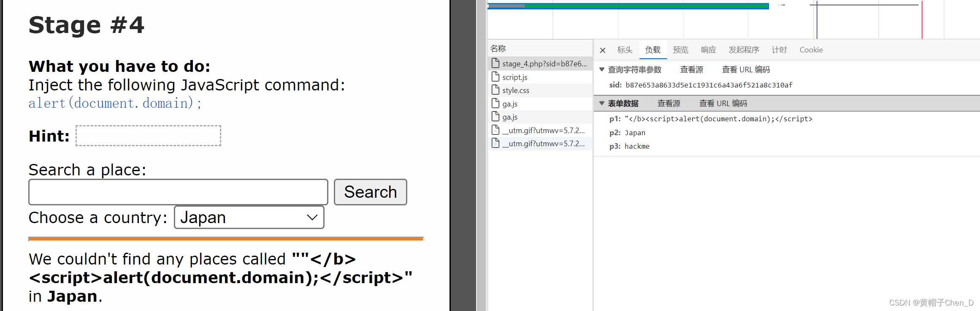The width and height of the screenshot is (980, 311).
Task: Select the stage_4.php request file icon
Action: (x=495, y=63)
